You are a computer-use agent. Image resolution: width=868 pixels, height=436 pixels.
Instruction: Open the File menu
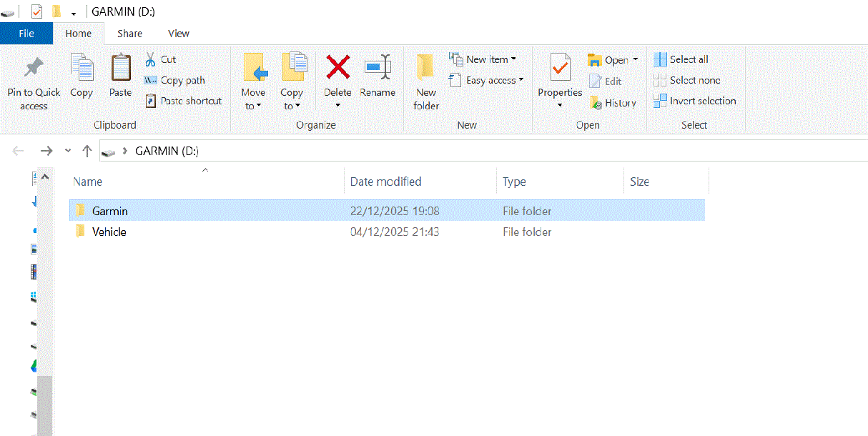pyautogui.click(x=26, y=34)
